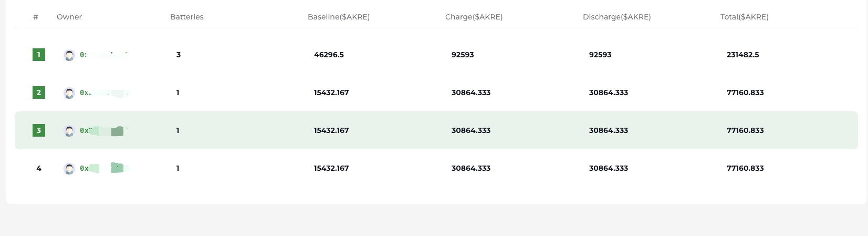Click the avatar icon in rank 1 row
Image resolution: width=868 pixels, height=236 pixels.
click(69, 55)
